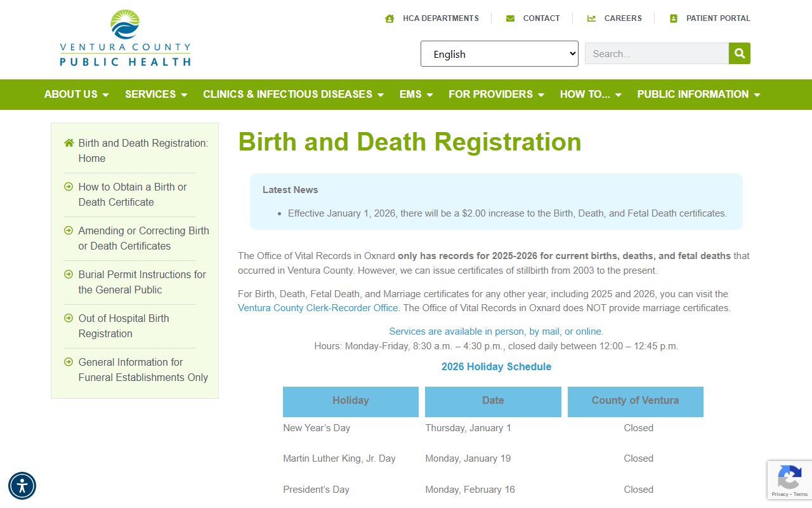Image resolution: width=812 pixels, height=508 pixels.
Task: Open Amending or Correcting Birth or Death Certificates
Action: (144, 238)
